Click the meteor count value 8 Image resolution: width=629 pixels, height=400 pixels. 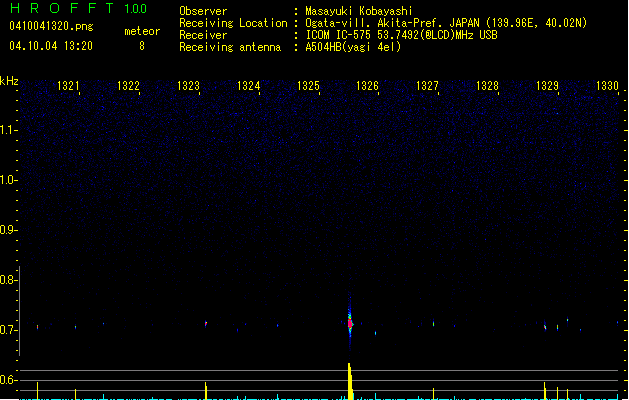(x=142, y=46)
